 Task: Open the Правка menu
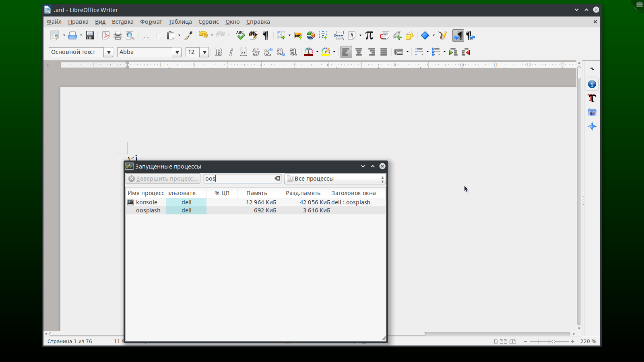coord(78,22)
